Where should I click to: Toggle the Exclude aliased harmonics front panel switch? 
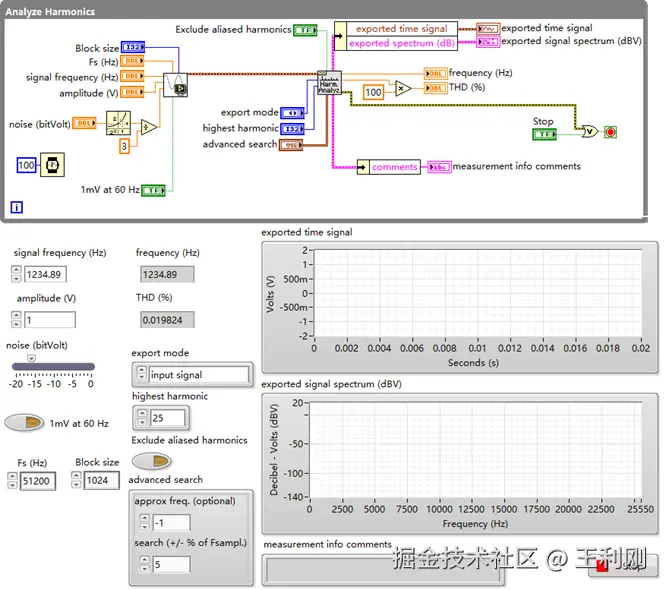[152, 461]
